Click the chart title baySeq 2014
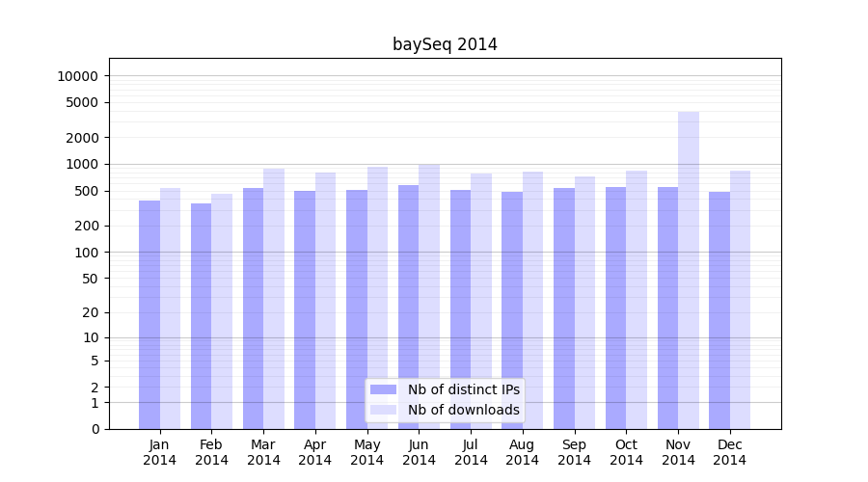Image resolution: width=868 pixels, height=482 pixels. point(445,44)
